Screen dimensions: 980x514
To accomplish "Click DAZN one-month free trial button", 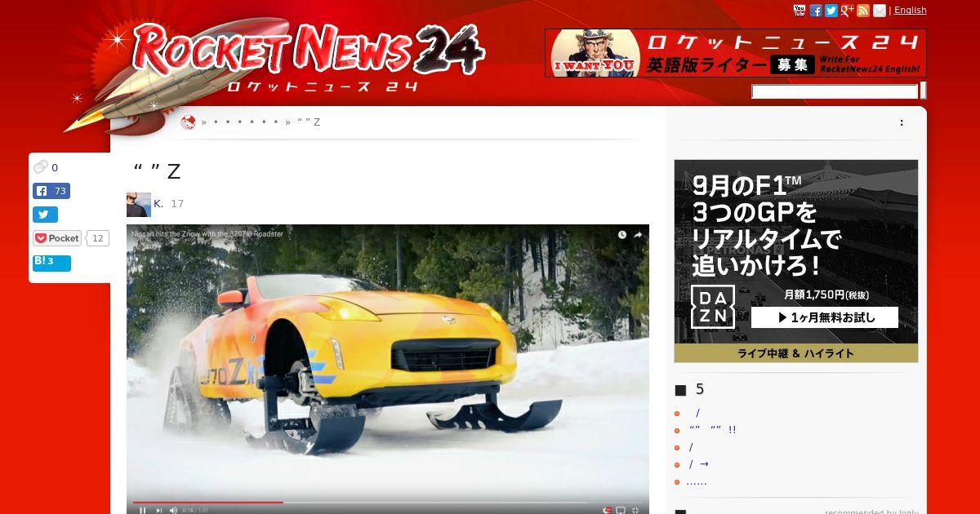I will pos(825,317).
